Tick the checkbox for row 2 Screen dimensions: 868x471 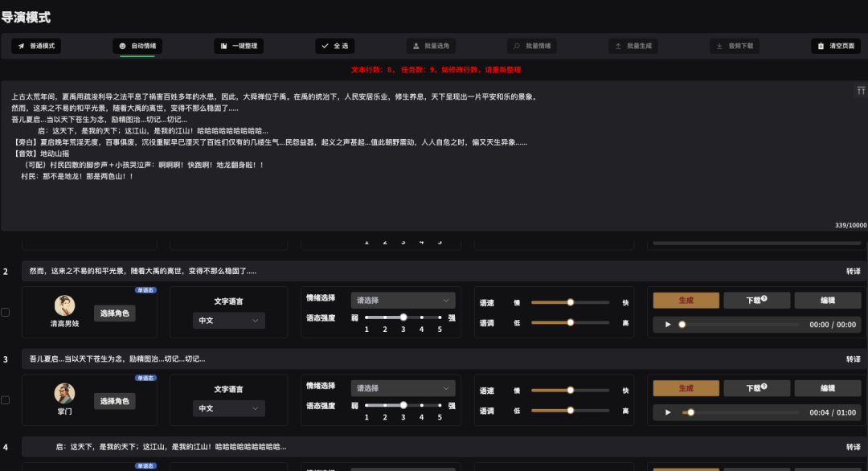(5, 312)
